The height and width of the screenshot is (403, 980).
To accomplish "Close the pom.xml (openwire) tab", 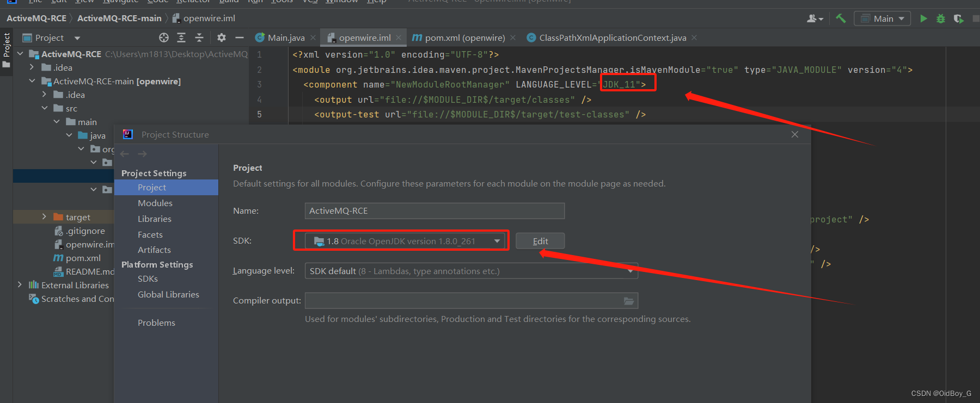I will tap(513, 38).
